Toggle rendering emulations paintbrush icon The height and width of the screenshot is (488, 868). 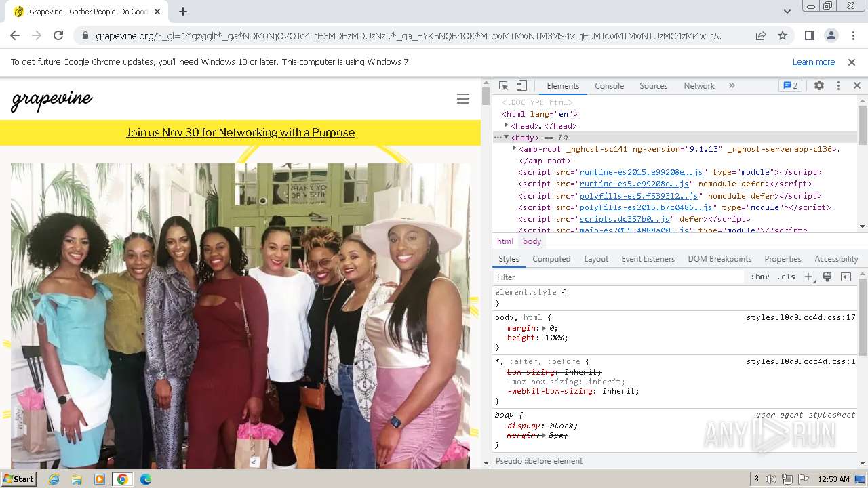[x=827, y=277]
